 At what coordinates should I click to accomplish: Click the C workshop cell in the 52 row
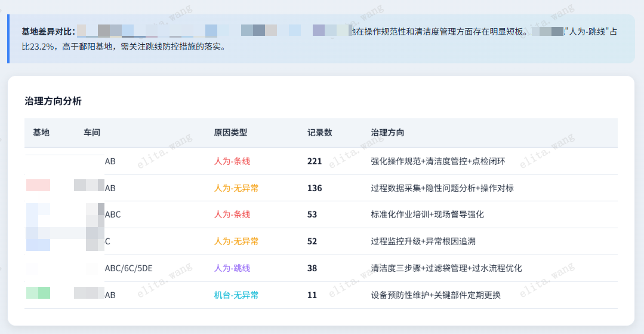tap(107, 241)
